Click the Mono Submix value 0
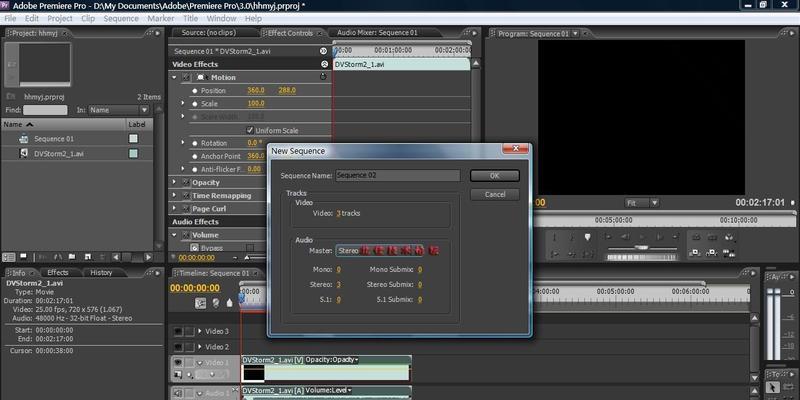 420,269
